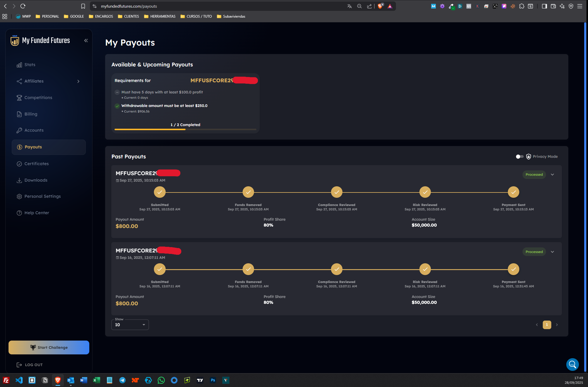Click the browser bookmark page icon
The height and width of the screenshot is (387, 588).
coord(83,6)
